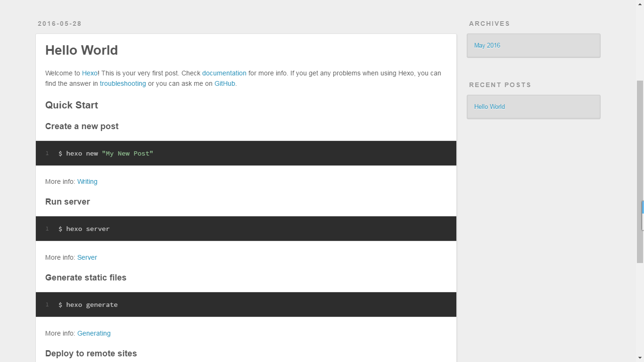
Task: Click the hexo new command code block
Action: [246, 153]
